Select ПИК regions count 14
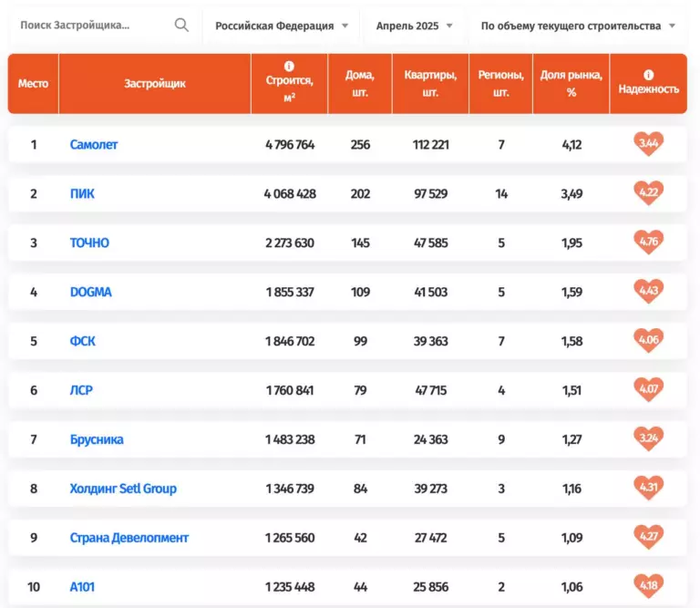This screenshot has height=608, width=700. 501,194
